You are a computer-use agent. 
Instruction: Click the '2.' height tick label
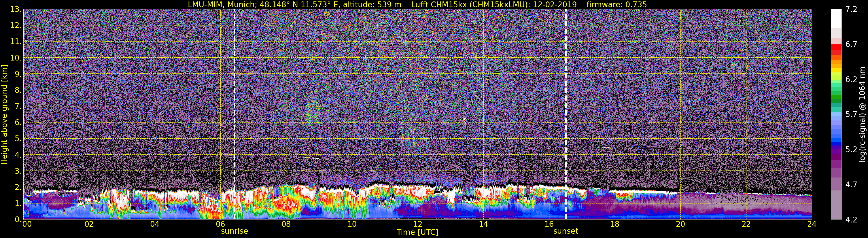coord(18,187)
